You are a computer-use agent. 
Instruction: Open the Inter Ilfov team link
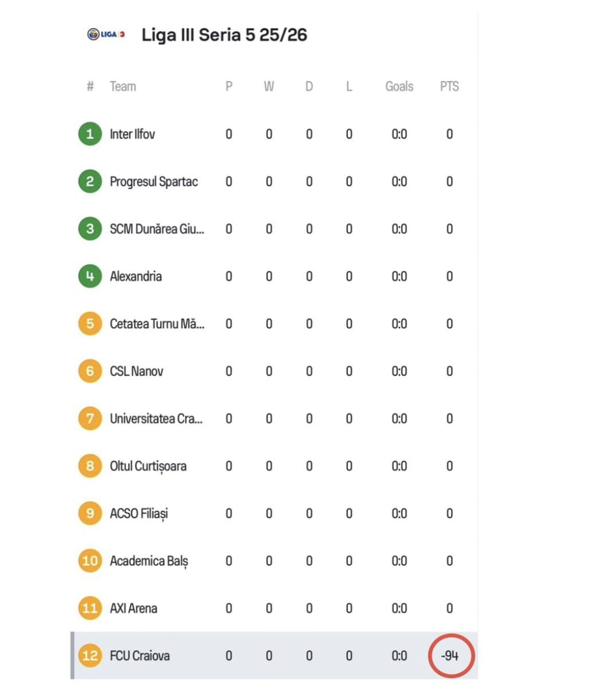[x=132, y=134]
